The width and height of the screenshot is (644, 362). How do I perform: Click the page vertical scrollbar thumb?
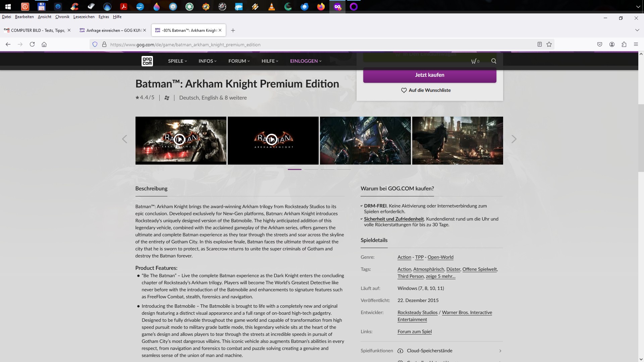[641, 138]
